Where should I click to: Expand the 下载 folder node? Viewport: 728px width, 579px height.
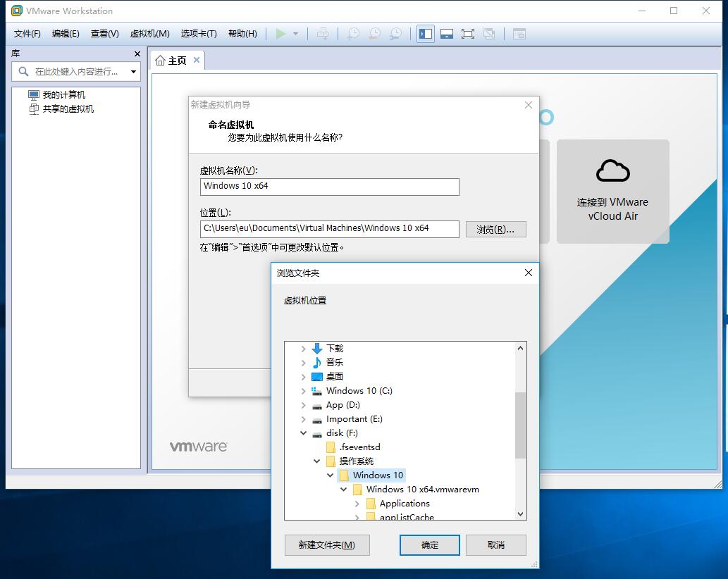click(303, 349)
